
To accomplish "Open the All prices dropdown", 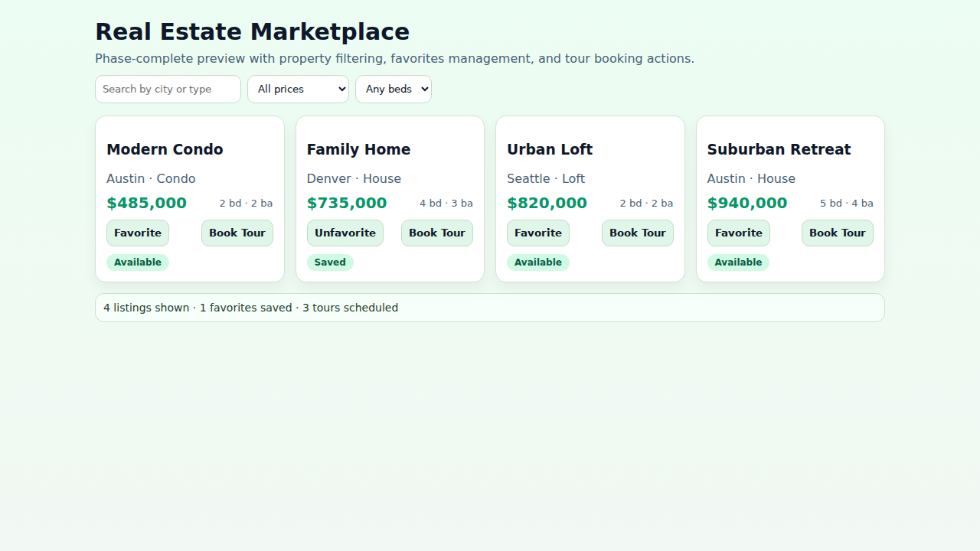I will click(298, 89).
